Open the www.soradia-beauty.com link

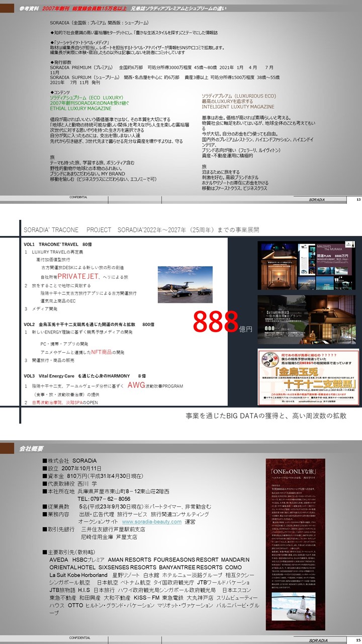[x=151, y=522]
